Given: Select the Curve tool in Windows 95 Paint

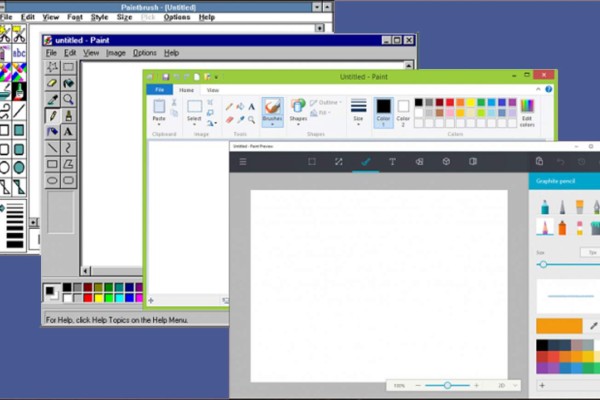Looking at the screenshot, I should (68, 147).
